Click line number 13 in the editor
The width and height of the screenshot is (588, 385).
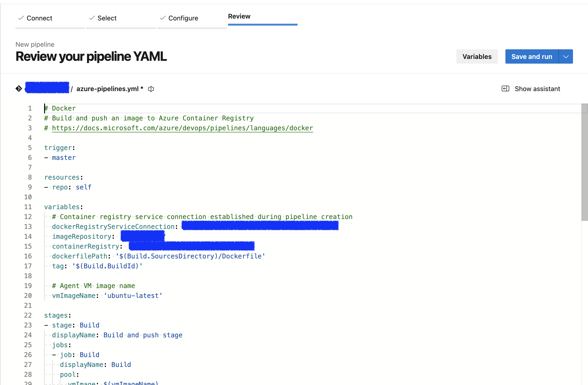point(28,226)
